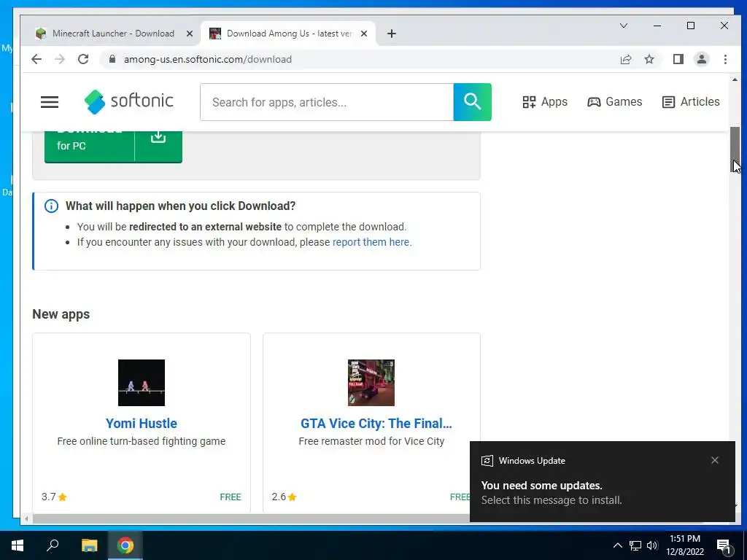Dismiss the Windows Update notification
Viewport: 747px width, 560px height.
pyautogui.click(x=715, y=460)
